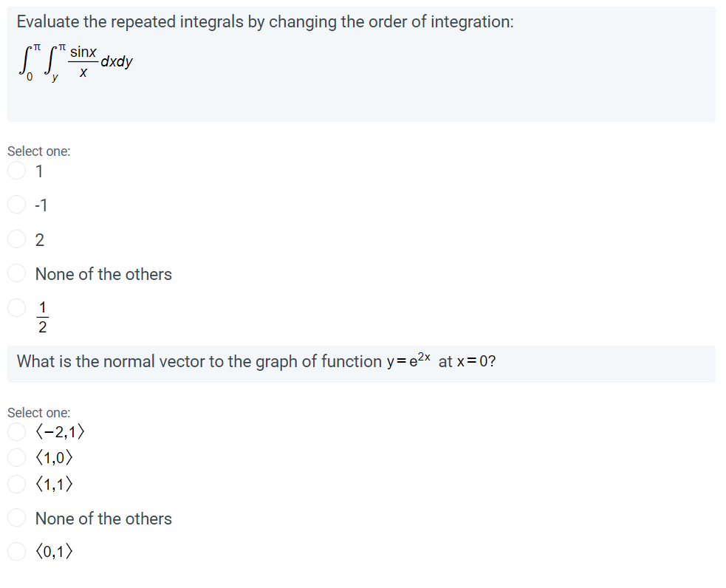The width and height of the screenshot is (726, 588).
Task: Click the '⟨1,1⟩' answer label text
Action: point(53,484)
